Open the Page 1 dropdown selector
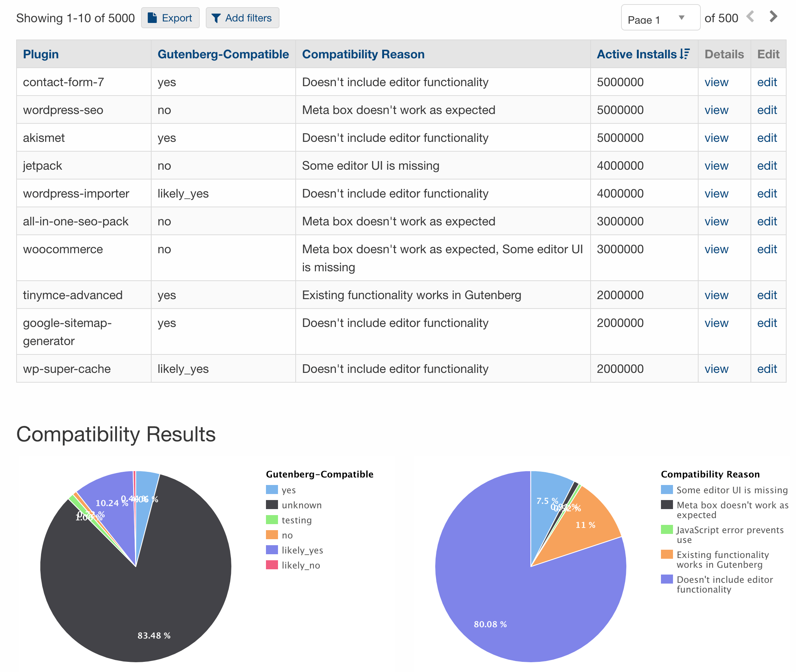 [659, 18]
